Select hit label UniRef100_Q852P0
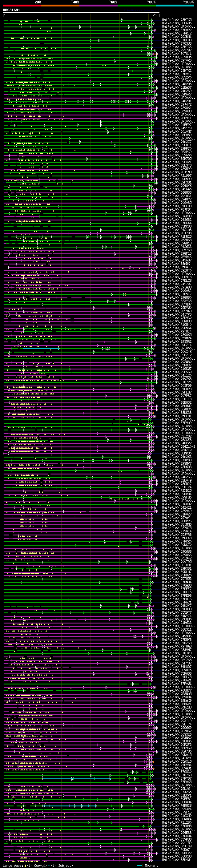197x868 pixels. click(x=177, y=78)
